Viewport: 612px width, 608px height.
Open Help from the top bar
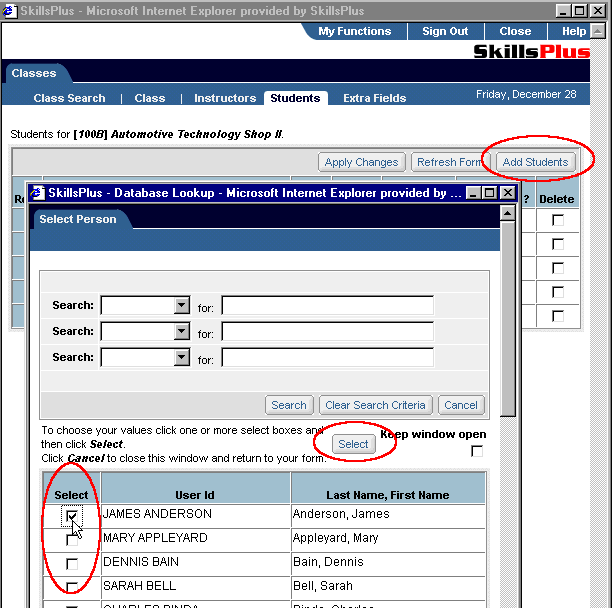click(573, 31)
